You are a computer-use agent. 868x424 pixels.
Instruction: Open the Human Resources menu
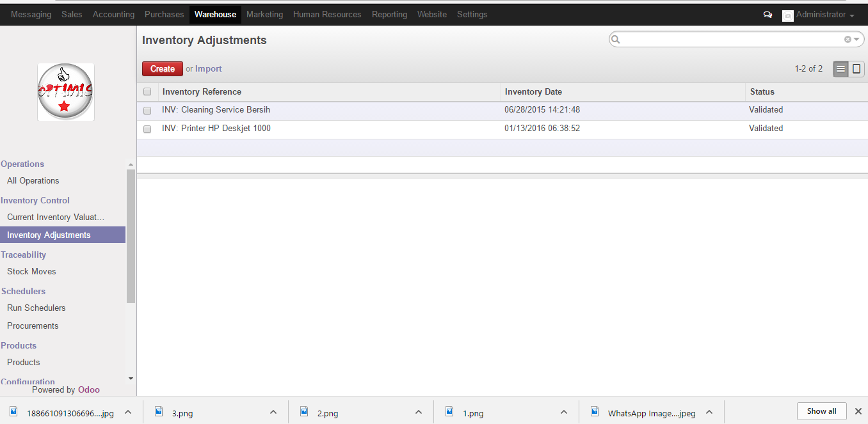pos(327,14)
